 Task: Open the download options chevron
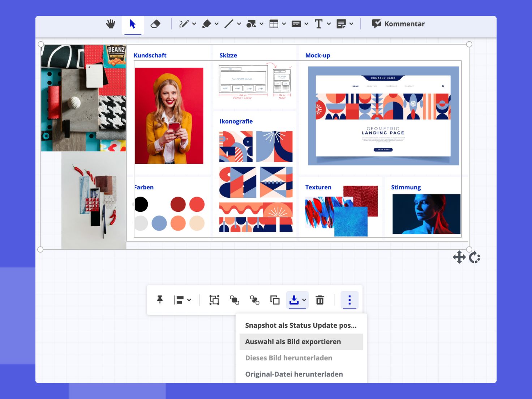coord(304,300)
